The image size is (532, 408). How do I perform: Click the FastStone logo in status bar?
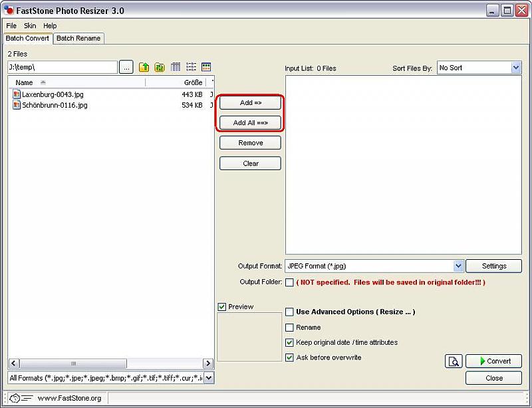click(x=16, y=398)
